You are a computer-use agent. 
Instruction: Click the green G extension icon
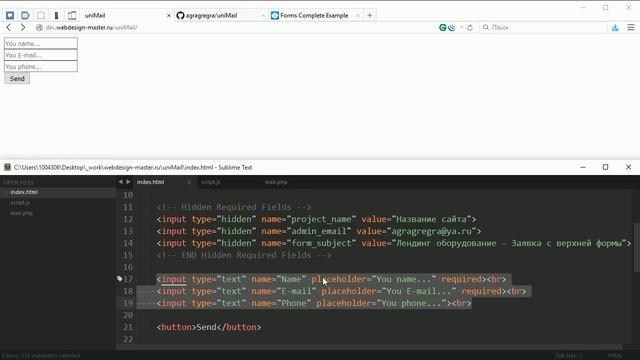442,27
